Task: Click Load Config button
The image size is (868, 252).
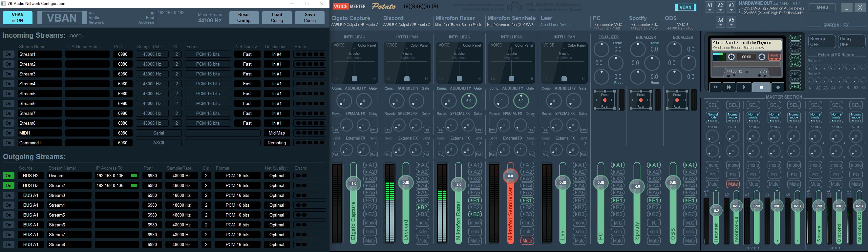Action: pyautogui.click(x=277, y=17)
